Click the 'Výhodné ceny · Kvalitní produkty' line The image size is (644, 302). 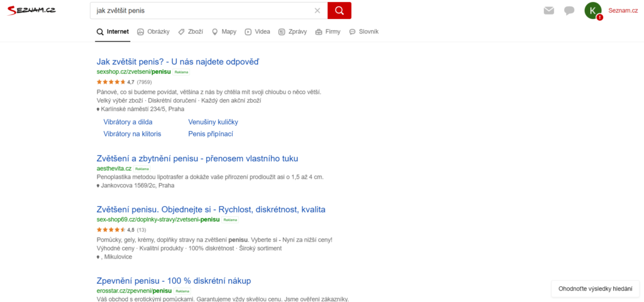tap(189, 248)
